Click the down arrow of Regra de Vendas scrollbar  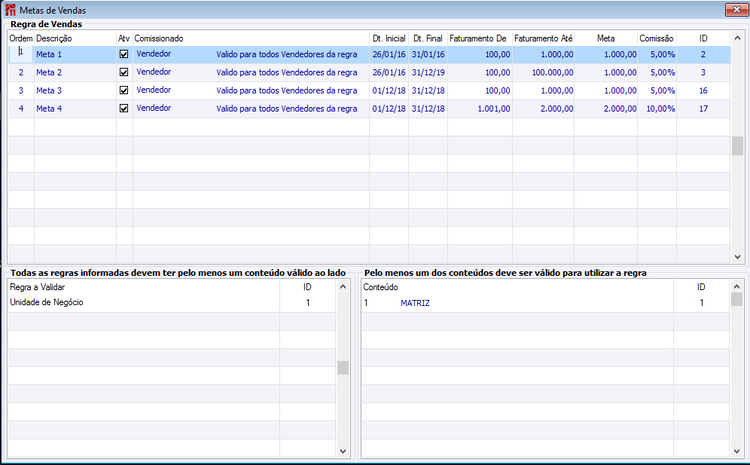(737, 257)
